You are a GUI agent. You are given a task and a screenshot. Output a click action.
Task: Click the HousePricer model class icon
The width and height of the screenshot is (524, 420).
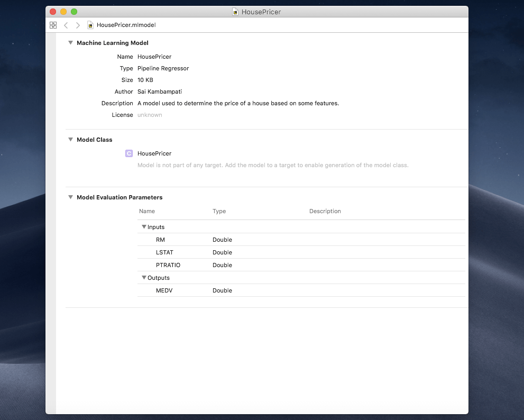128,153
